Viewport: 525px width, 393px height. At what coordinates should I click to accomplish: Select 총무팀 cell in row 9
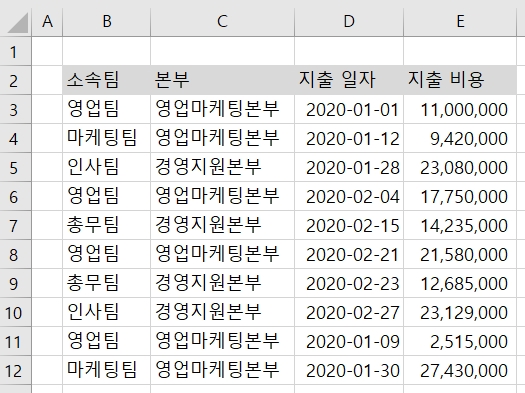tap(106, 284)
